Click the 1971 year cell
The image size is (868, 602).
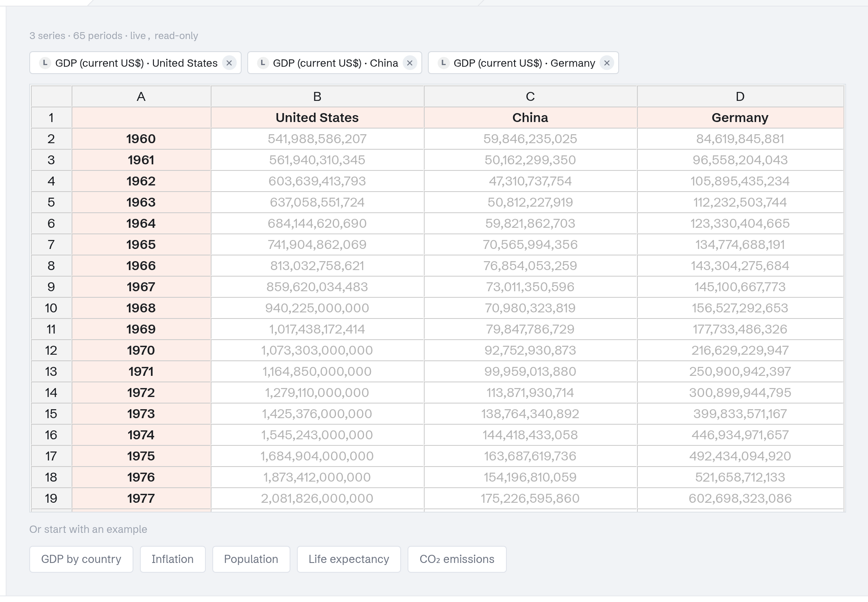(141, 371)
